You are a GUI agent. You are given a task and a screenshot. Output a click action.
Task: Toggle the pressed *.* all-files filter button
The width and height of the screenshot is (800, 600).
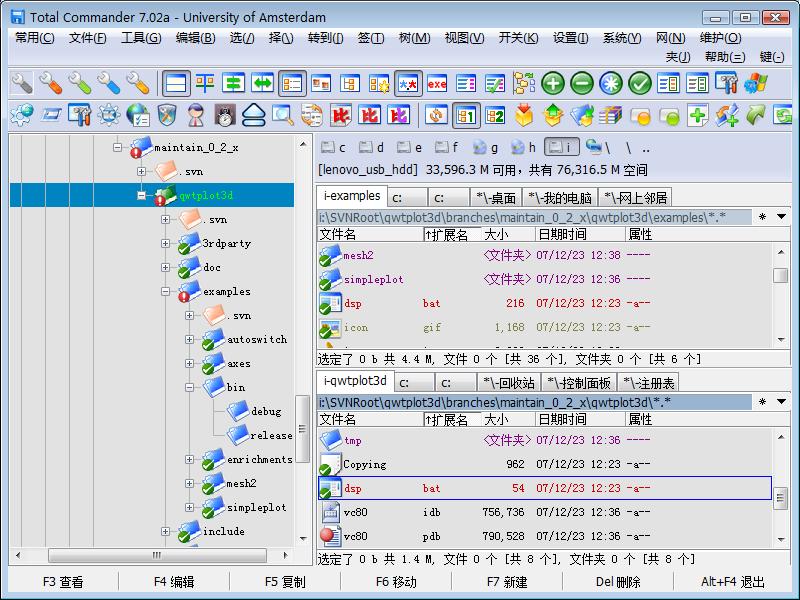408,84
